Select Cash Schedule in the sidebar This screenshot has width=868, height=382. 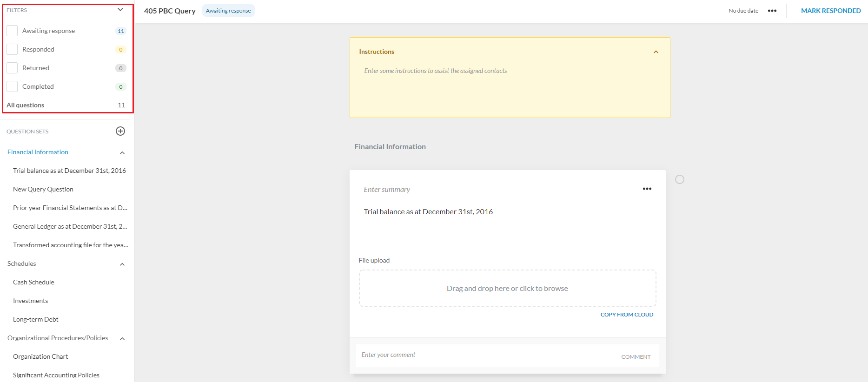[x=33, y=282]
